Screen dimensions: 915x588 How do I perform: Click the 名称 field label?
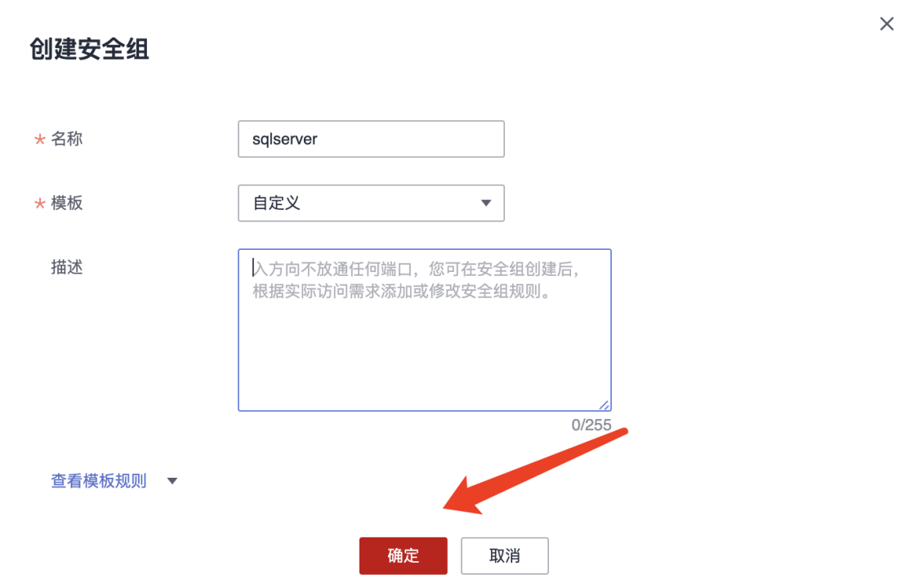(66, 139)
